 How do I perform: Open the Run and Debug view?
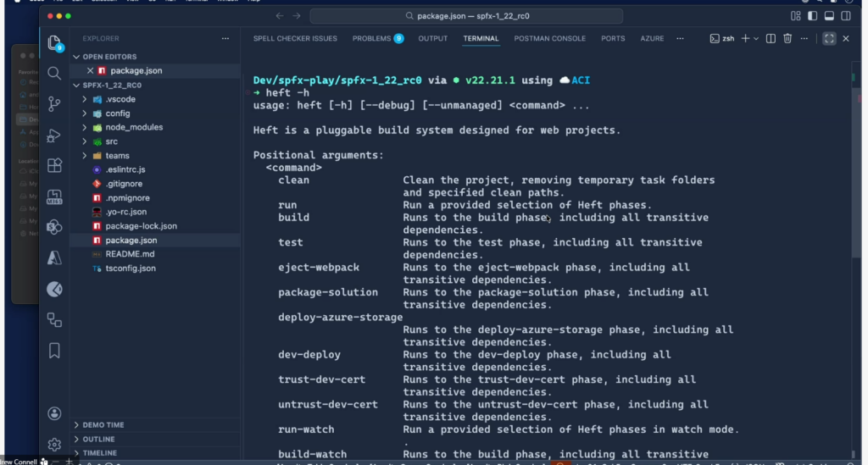54,136
